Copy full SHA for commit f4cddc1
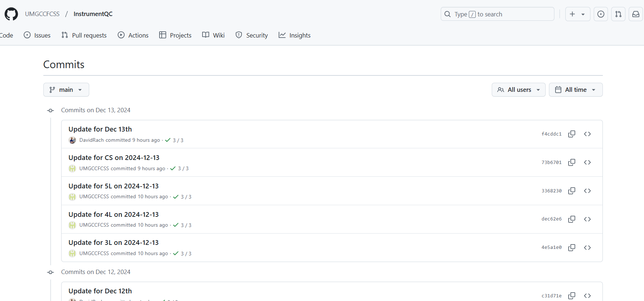The height and width of the screenshot is (301, 644). [572, 134]
